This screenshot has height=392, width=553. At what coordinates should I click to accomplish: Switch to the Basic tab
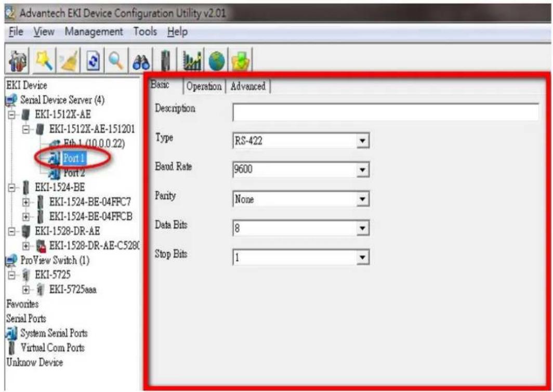coord(160,85)
